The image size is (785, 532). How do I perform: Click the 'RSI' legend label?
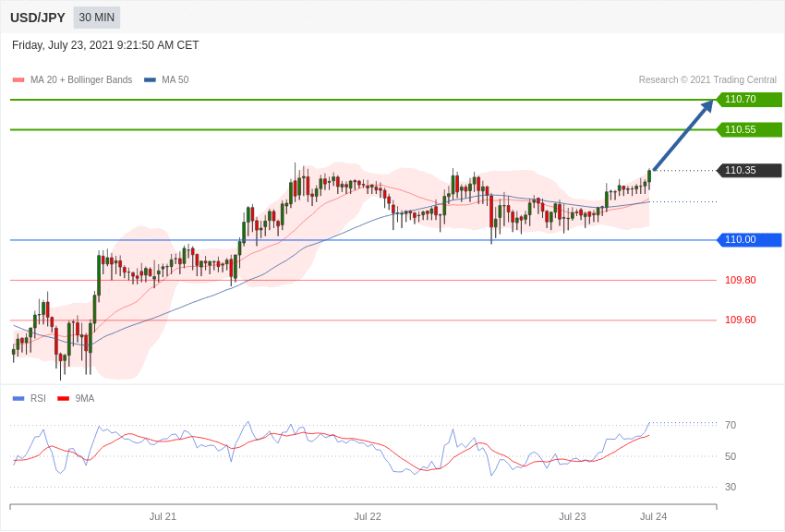pyautogui.click(x=38, y=398)
